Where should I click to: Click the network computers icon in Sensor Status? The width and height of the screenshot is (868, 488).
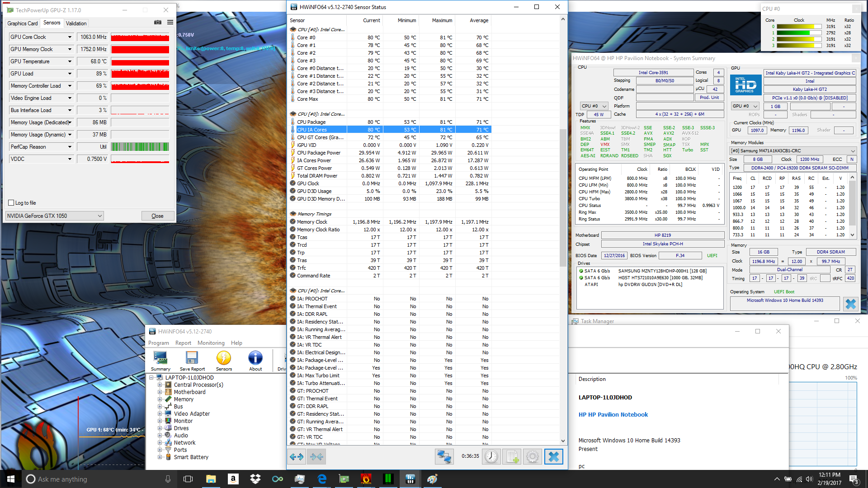click(444, 457)
